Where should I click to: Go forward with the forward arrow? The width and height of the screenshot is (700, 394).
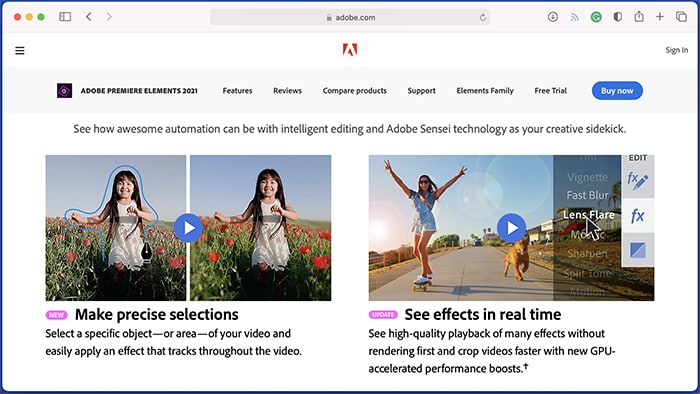pyautogui.click(x=109, y=17)
